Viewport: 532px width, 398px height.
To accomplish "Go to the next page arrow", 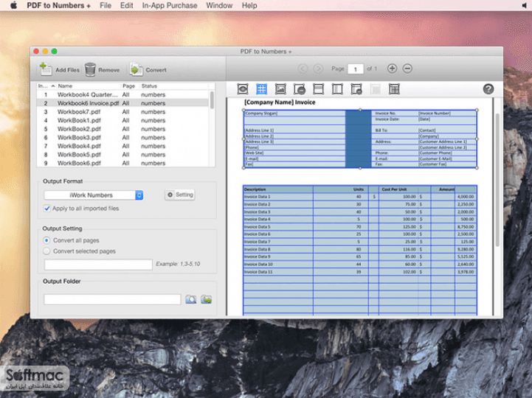I will point(318,69).
